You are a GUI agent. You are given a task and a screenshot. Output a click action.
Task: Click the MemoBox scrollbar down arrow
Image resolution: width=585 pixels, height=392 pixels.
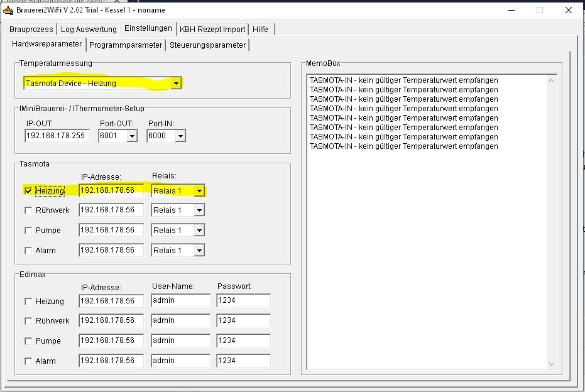(x=552, y=364)
